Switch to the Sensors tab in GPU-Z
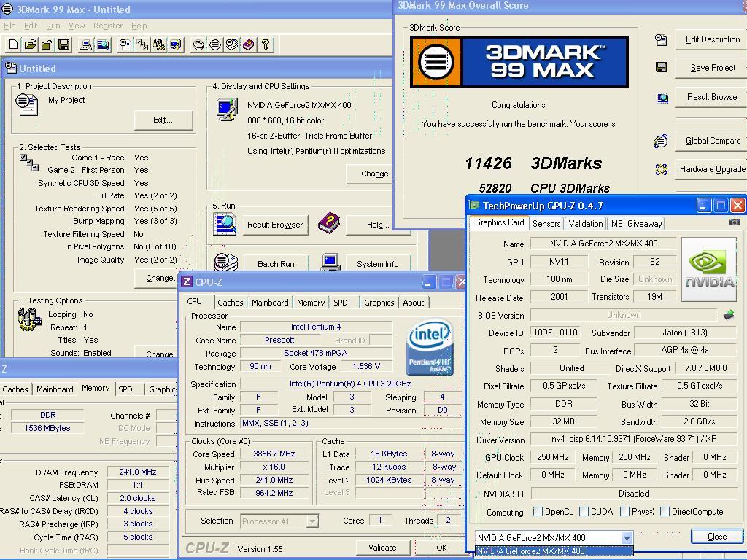Image resolution: width=747 pixels, height=560 pixels. tap(546, 223)
